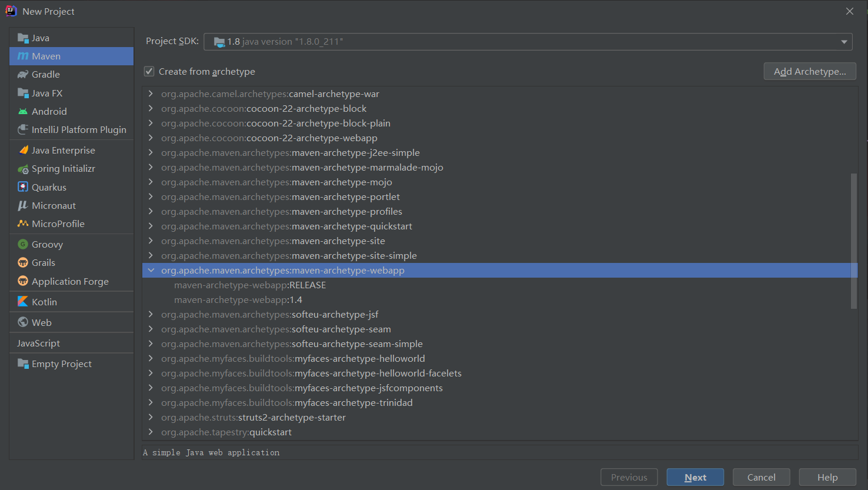The image size is (868, 490).
Task: Open the Project SDK dropdown
Action: (844, 42)
